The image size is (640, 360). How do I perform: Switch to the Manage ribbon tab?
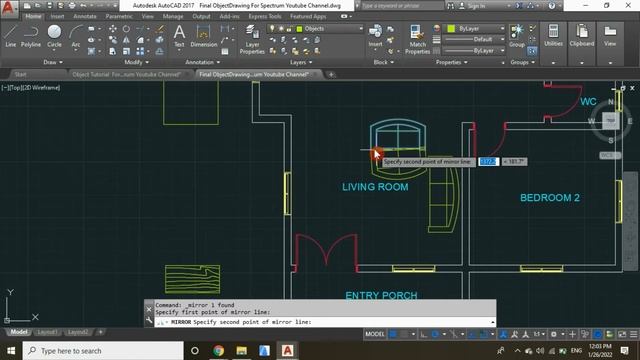(173, 16)
